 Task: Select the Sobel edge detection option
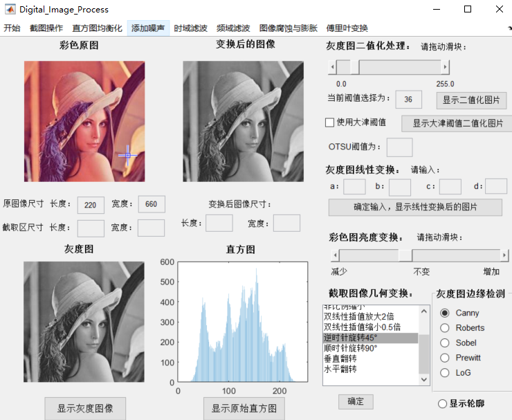444,343
